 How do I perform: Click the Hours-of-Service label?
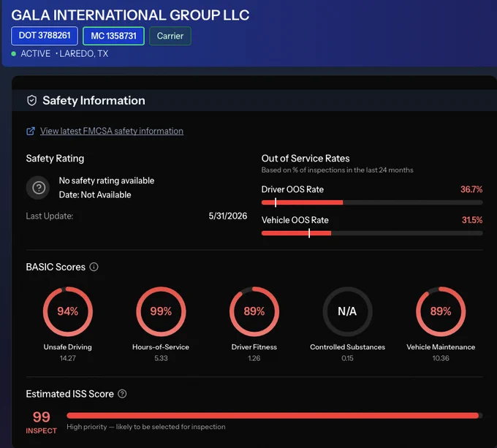[x=161, y=347]
